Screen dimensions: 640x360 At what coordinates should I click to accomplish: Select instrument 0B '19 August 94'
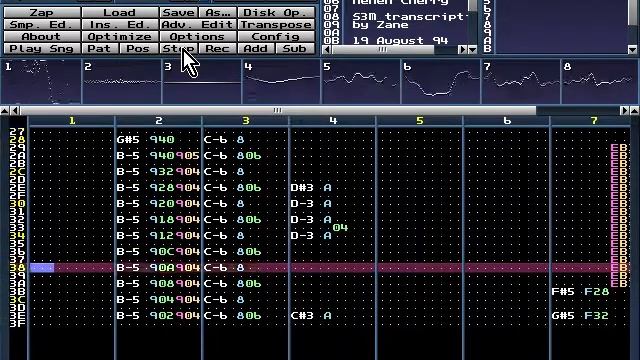pyautogui.click(x=400, y=40)
